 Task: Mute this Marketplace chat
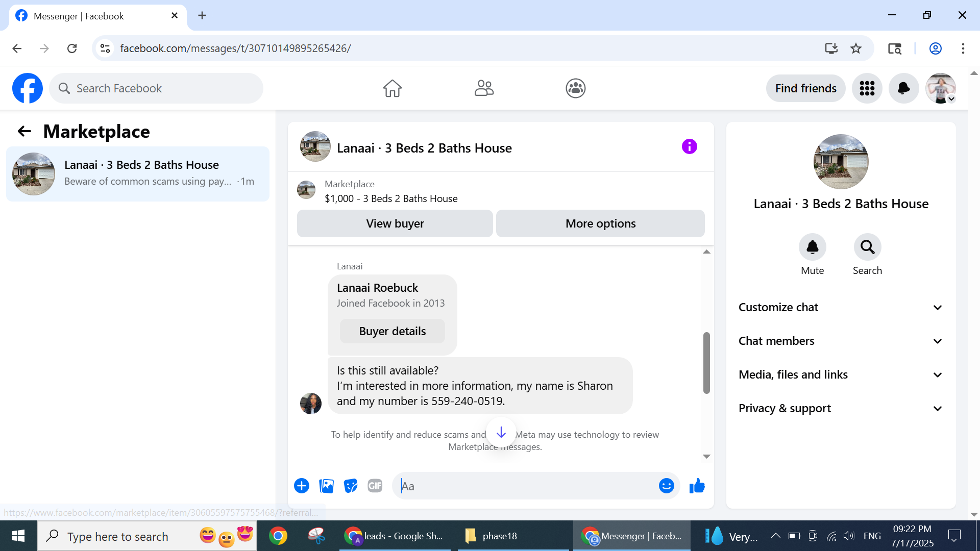pos(812,247)
